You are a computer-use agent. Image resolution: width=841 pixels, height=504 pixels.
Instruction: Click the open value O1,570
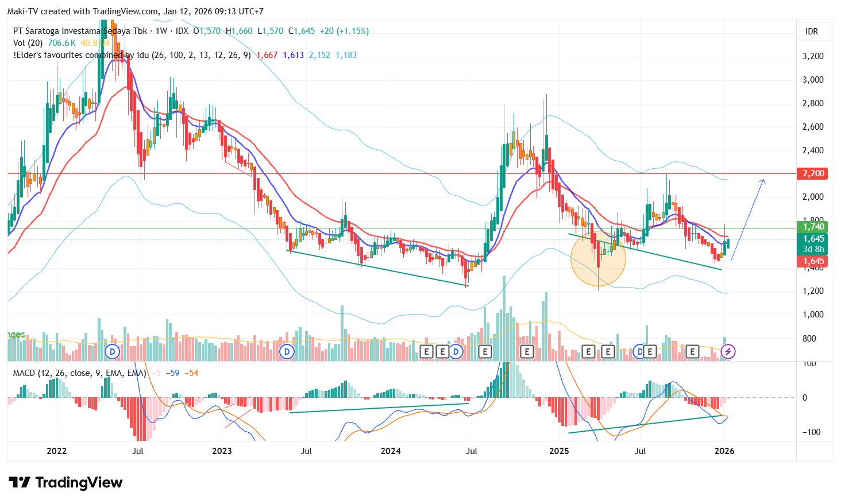click(x=207, y=31)
